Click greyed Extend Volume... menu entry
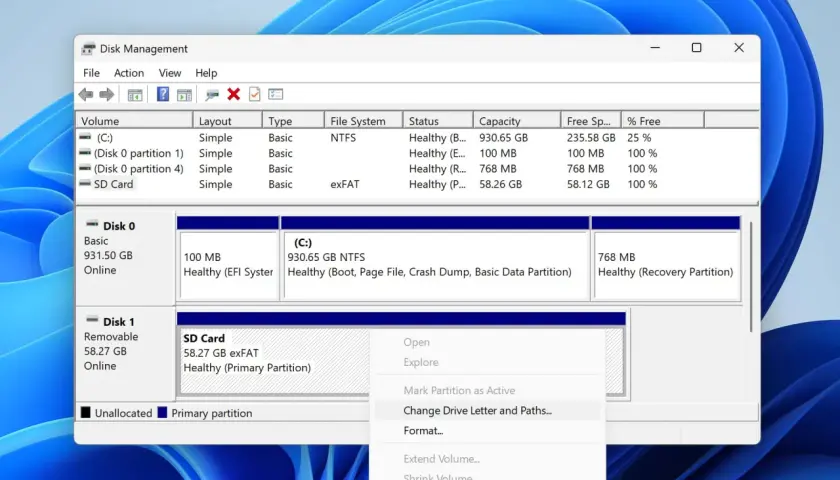Viewport: 840px width, 480px height. point(487,459)
